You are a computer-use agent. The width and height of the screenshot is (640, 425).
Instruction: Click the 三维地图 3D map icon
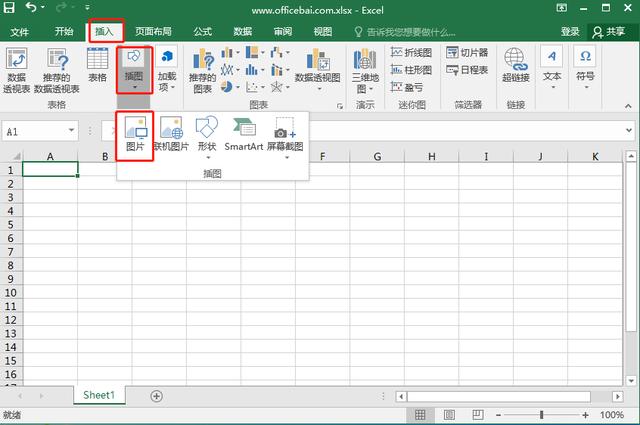point(365,71)
